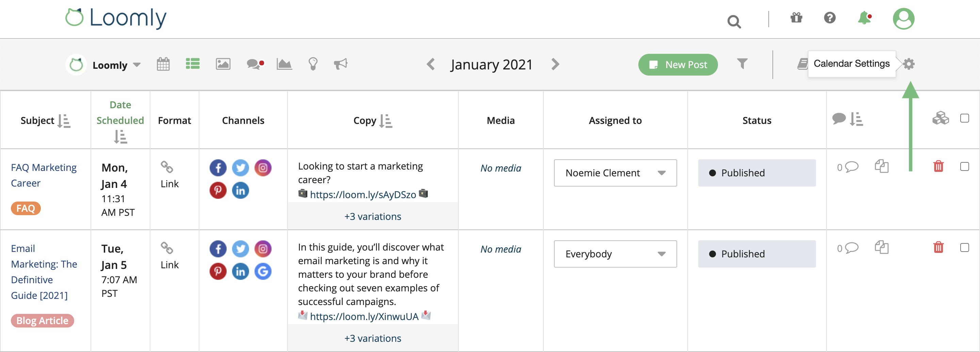Open the analytics view
The height and width of the screenshot is (352, 980).
[284, 64]
